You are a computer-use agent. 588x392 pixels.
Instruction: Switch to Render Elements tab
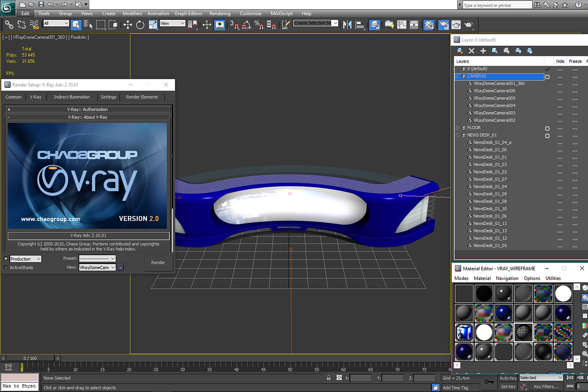(x=142, y=97)
